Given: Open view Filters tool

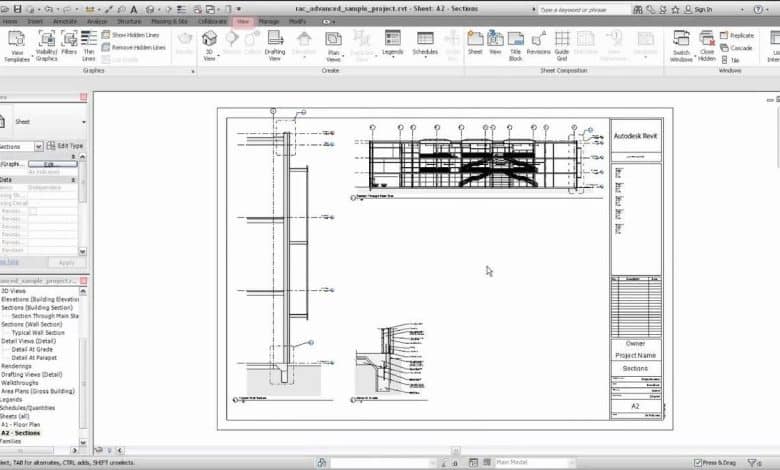Looking at the screenshot, I should [x=69, y=43].
